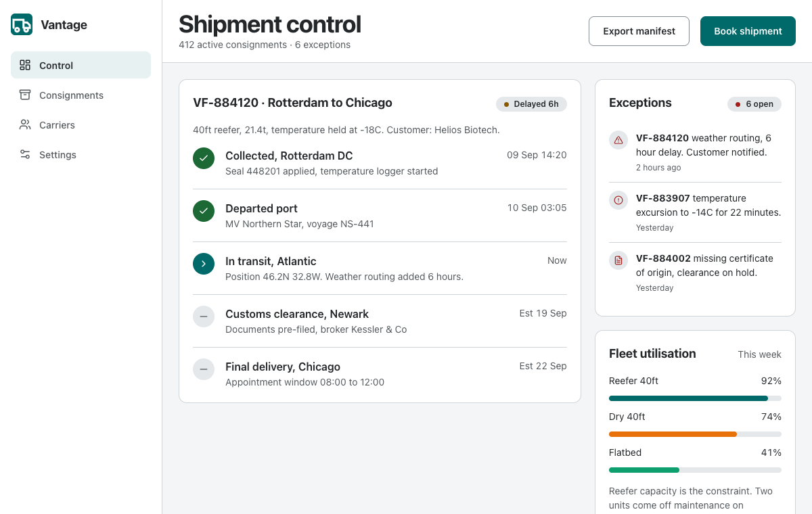Click the 6 open exceptions badge

tap(754, 104)
